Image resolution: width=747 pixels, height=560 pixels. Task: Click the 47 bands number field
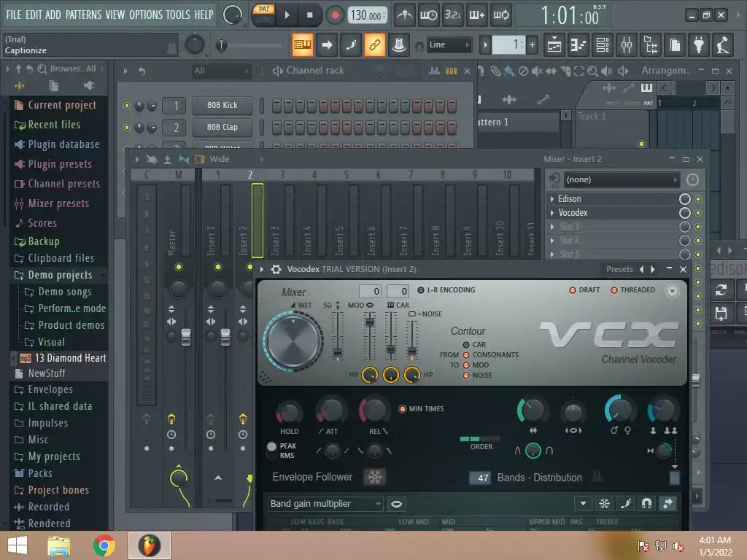tap(480, 478)
